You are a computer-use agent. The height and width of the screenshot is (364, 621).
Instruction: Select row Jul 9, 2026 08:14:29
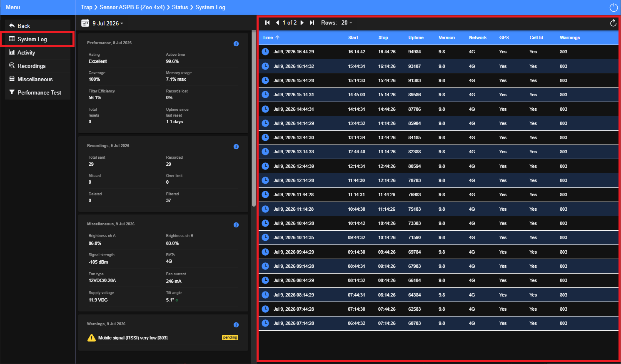coord(438,295)
